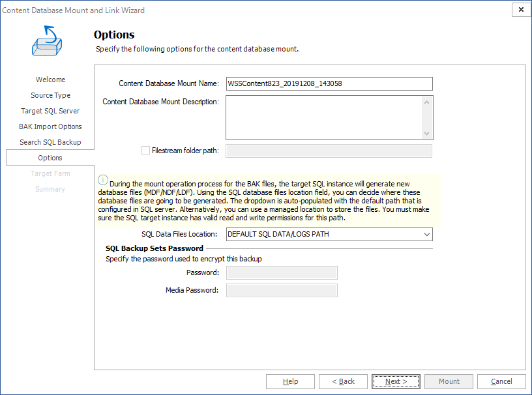Screen dimensions: 532x395
Task: Click the Media Password field
Action: (282, 290)
